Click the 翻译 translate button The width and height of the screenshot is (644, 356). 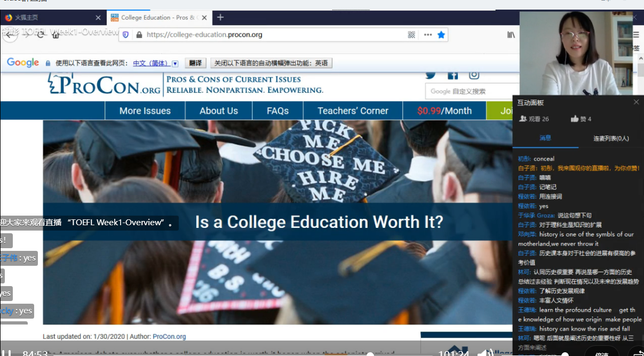click(196, 63)
